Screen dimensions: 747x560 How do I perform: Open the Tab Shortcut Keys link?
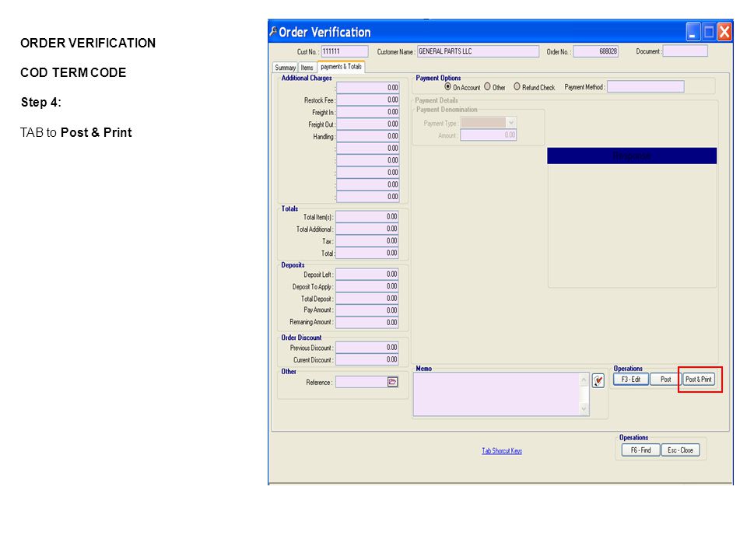click(x=502, y=450)
